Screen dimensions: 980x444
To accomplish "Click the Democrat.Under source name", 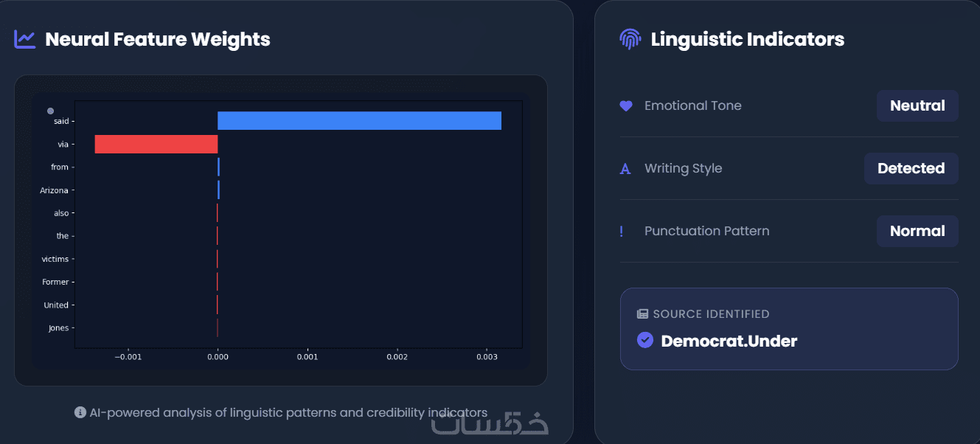I will click(729, 341).
